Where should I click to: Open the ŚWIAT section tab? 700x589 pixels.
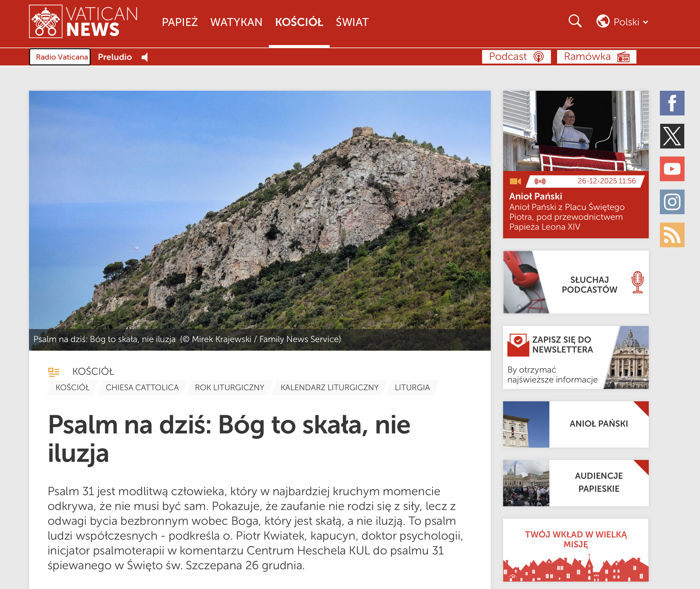352,22
